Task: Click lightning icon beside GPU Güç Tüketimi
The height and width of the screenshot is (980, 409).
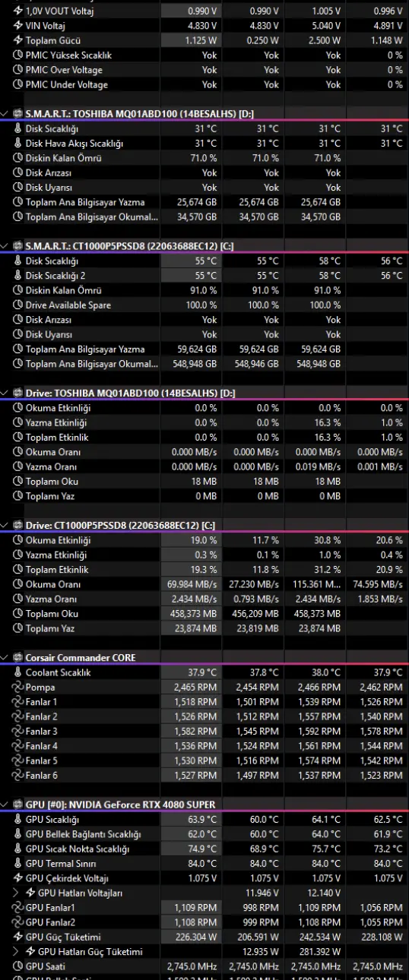Action: pyautogui.click(x=19, y=937)
